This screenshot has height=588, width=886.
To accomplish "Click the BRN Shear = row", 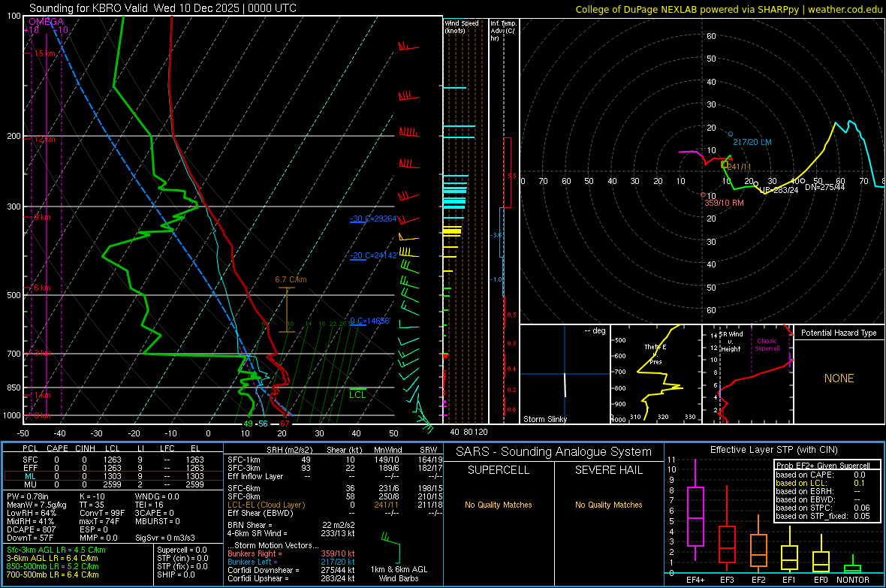I will (291, 525).
